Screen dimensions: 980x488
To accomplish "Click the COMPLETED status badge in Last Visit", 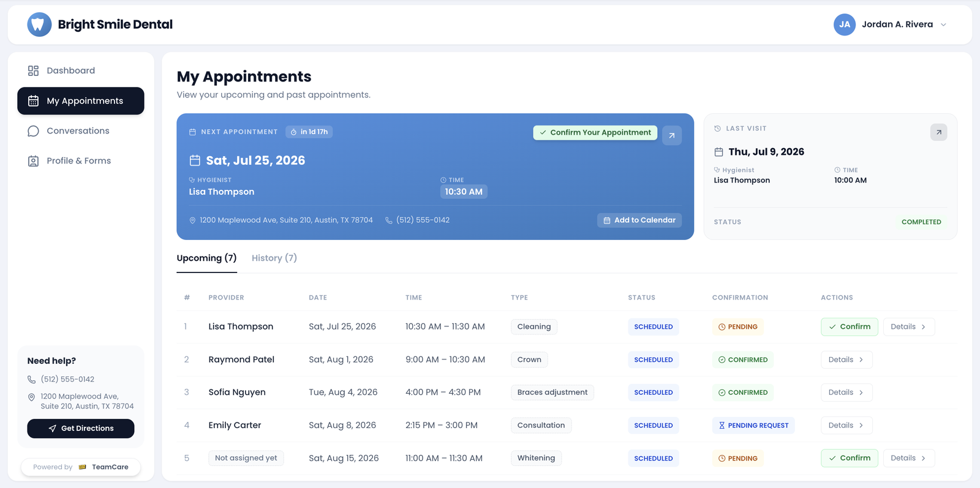I will 921,222.
